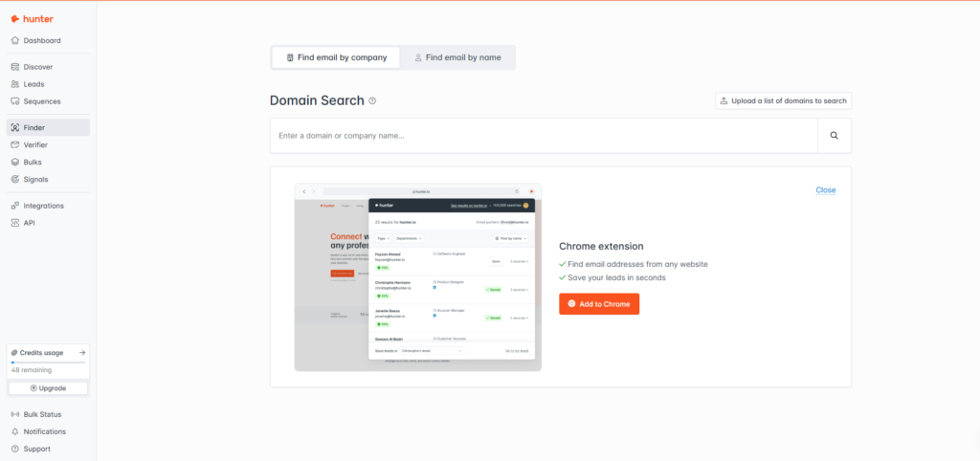Click the Verifier sidebar icon
The image size is (980, 461).
click(15, 145)
